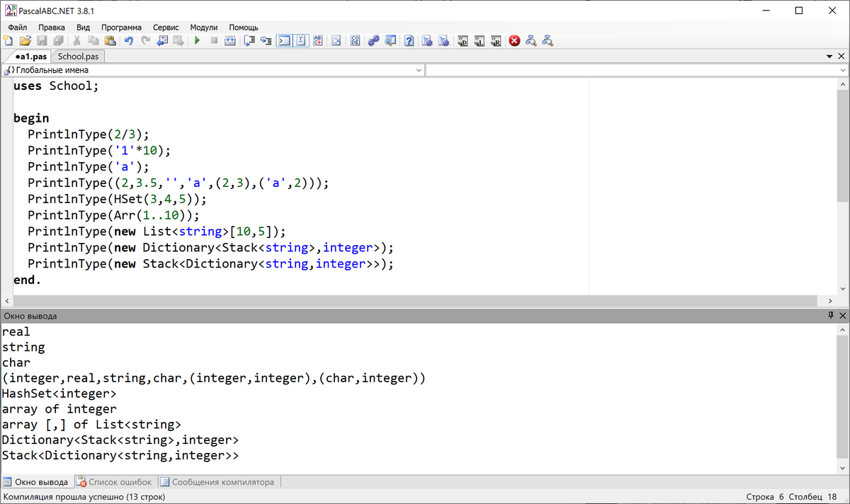Close the Окно вывода panel
850x504 pixels.
click(842, 316)
